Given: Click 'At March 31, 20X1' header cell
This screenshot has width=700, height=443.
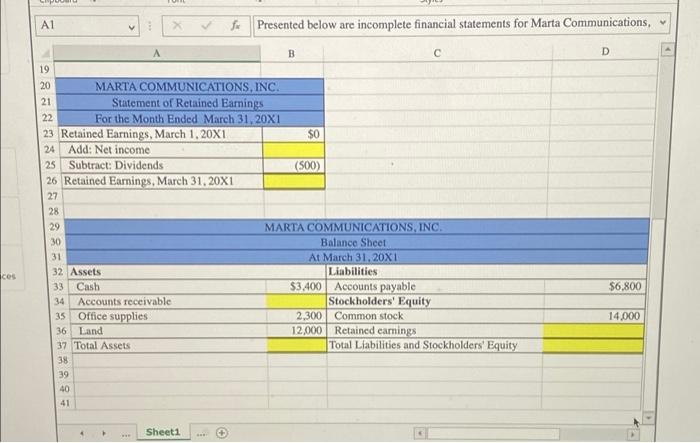Looking at the screenshot, I should click(357, 257).
